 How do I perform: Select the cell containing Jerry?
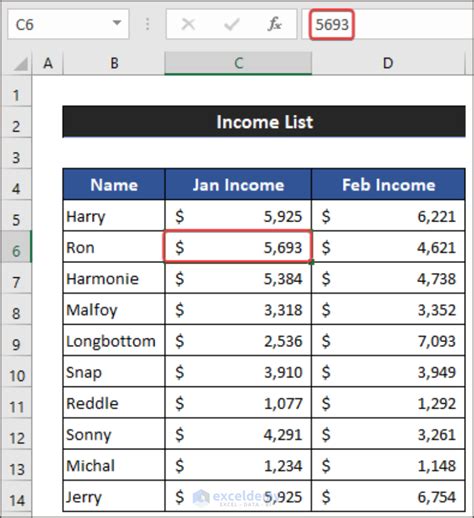coord(114,496)
